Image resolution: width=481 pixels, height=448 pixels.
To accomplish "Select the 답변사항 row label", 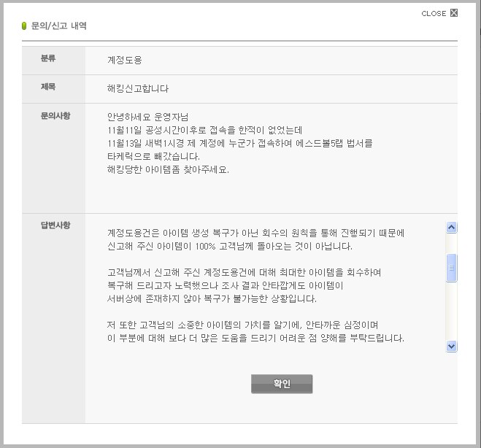I will [x=55, y=225].
